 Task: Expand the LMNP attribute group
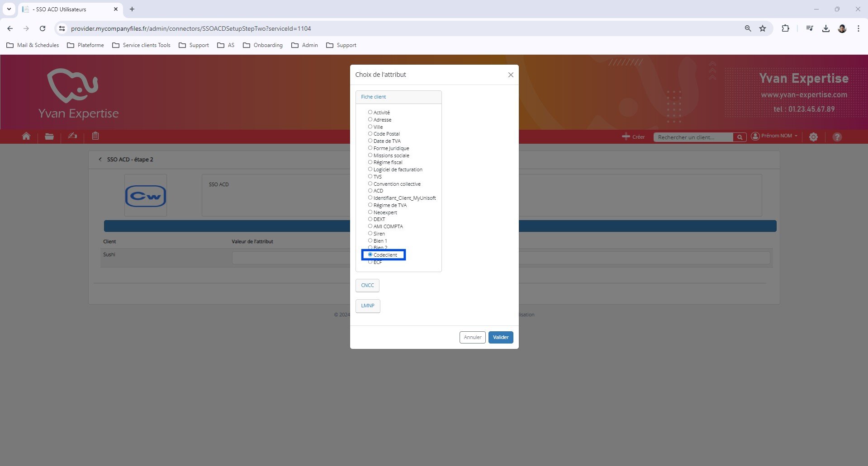tap(367, 306)
